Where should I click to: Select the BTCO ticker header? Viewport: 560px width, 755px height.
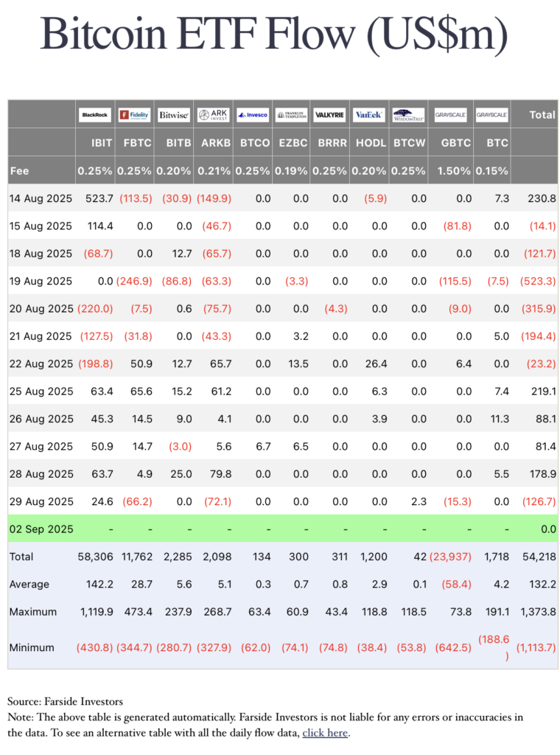click(x=255, y=143)
